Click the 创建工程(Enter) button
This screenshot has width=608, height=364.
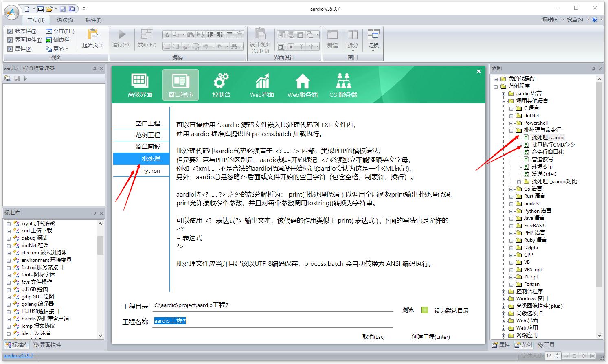[430, 337]
